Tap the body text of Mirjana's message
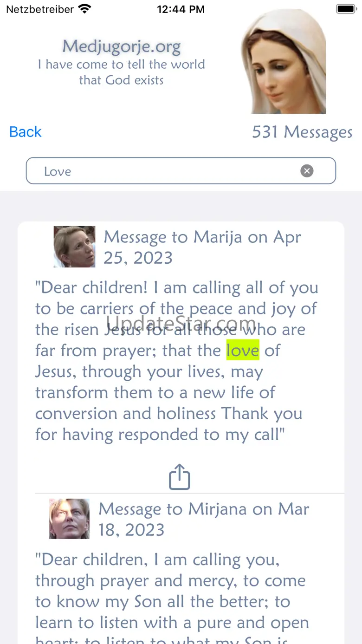Screen dimensions: 362x644 (171, 591)
